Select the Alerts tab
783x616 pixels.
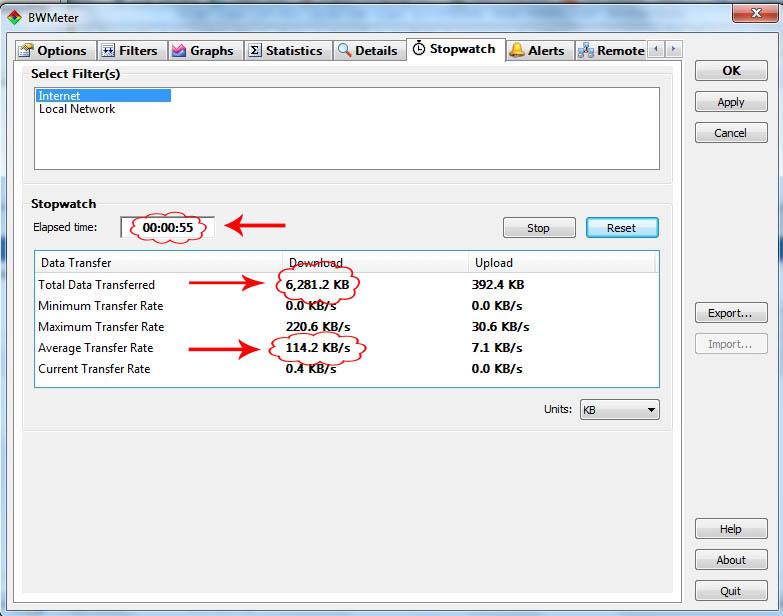coord(540,50)
